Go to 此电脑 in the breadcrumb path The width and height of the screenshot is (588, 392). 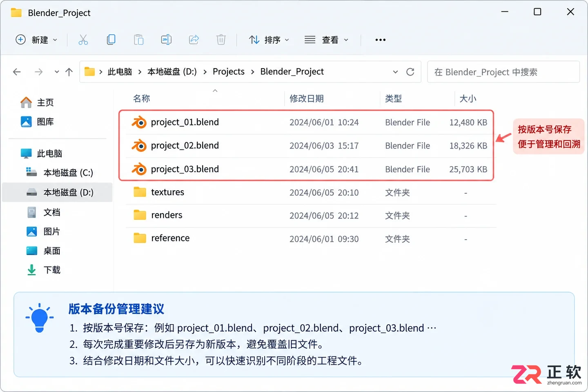[120, 72]
